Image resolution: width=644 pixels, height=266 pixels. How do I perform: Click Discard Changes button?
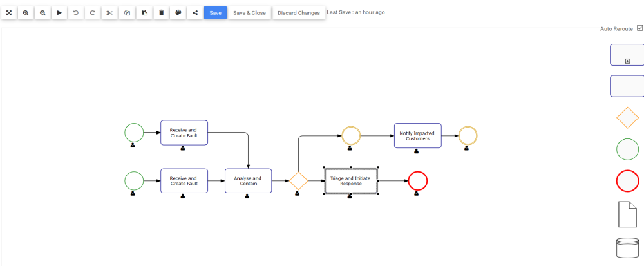[x=299, y=13]
